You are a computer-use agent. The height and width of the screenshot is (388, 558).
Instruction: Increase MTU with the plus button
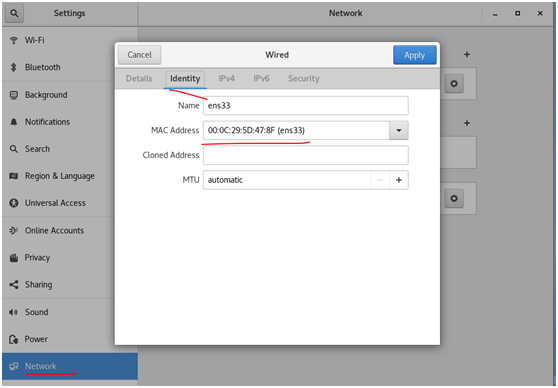[x=399, y=180]
